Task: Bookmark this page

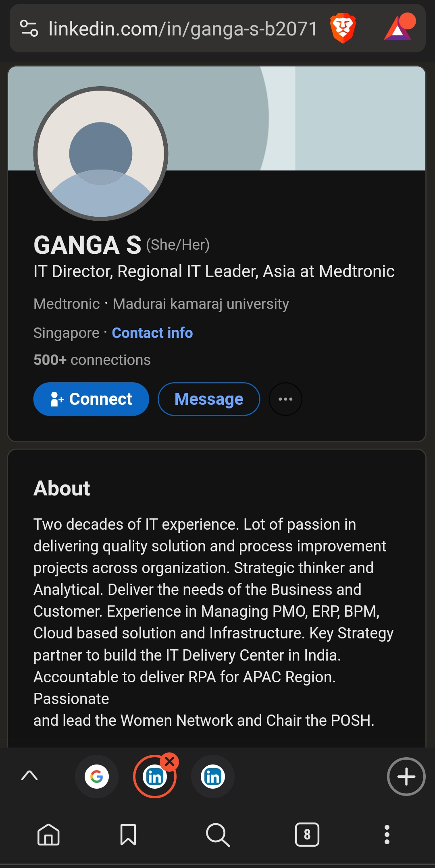Action: click(128, 835)
